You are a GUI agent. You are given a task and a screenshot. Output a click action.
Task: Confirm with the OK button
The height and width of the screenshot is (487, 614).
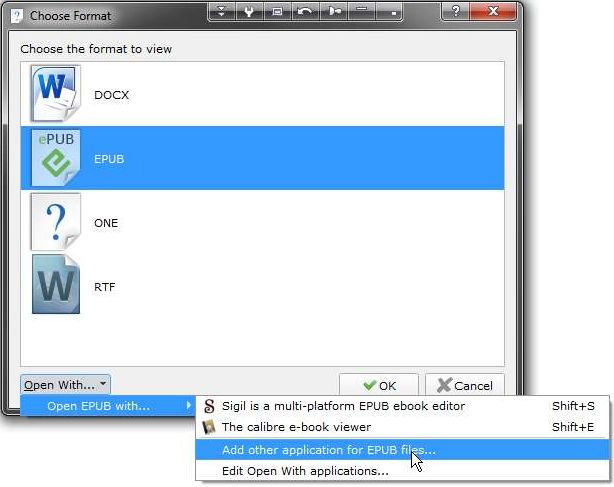pos(379,386)
